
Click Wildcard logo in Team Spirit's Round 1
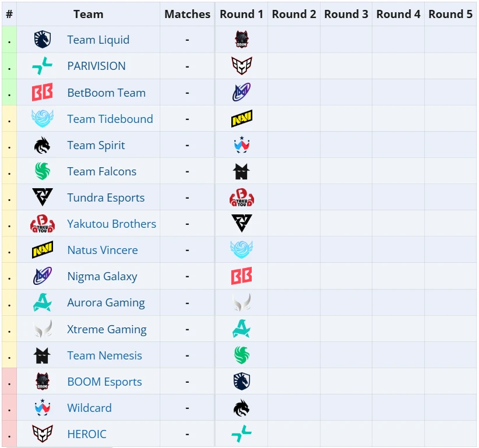point(242,144)
